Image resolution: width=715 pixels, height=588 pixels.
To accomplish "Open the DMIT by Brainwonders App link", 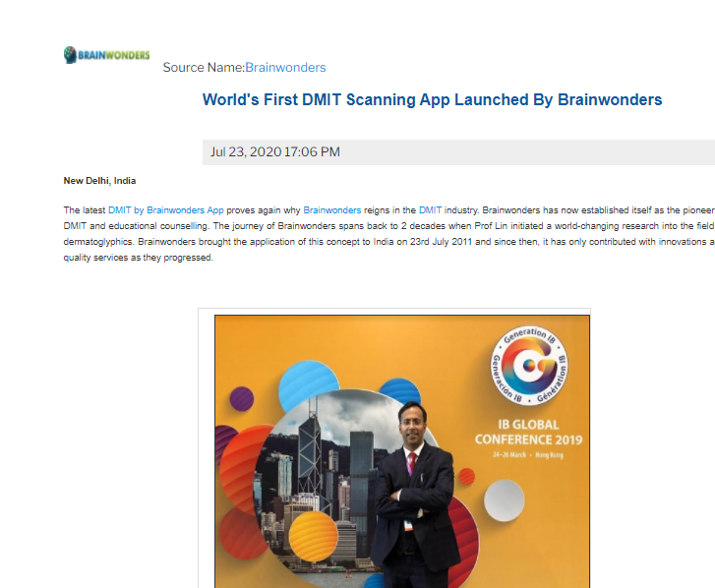I will coord(166,210).
